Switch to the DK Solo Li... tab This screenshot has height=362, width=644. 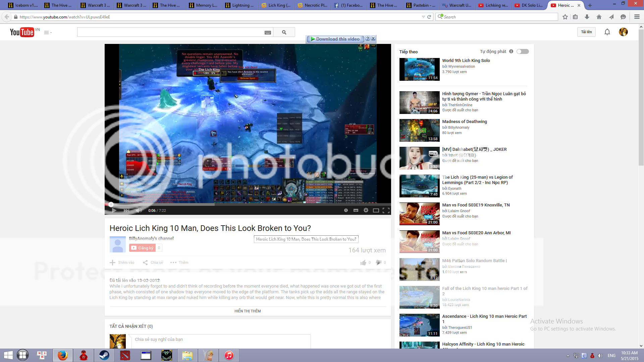[x=529, y=5]
